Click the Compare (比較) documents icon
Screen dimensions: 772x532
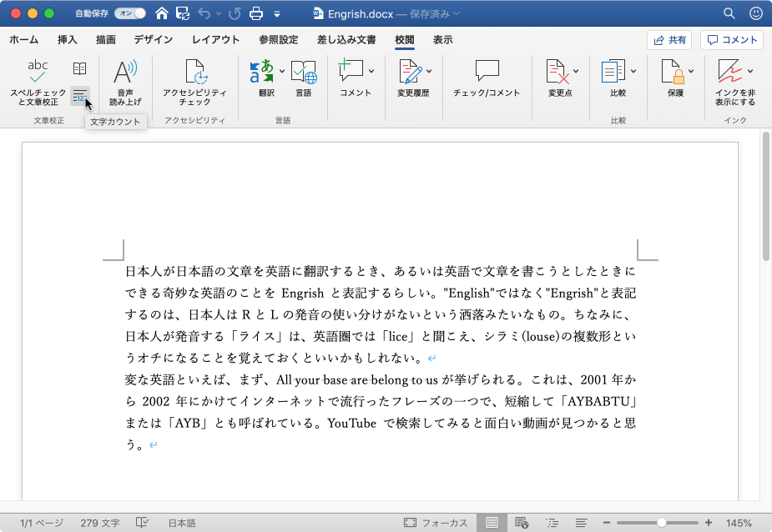coord(613,72)
